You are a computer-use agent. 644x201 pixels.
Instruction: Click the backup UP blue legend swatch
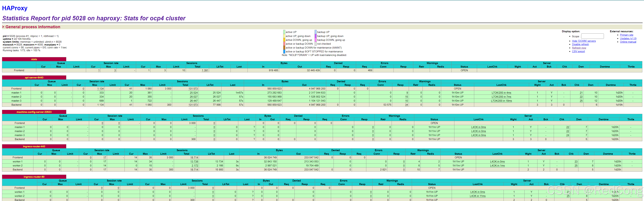coord(315,32)
